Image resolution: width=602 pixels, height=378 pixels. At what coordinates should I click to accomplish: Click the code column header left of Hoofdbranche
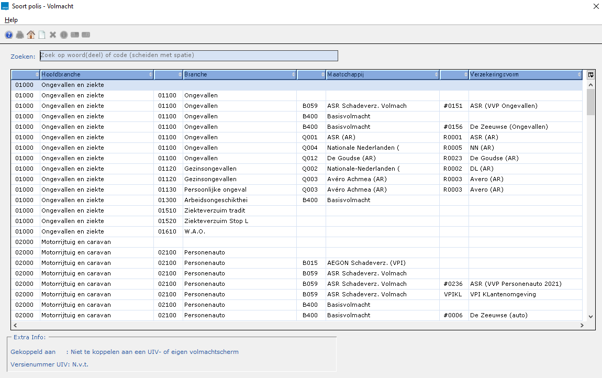25,74
